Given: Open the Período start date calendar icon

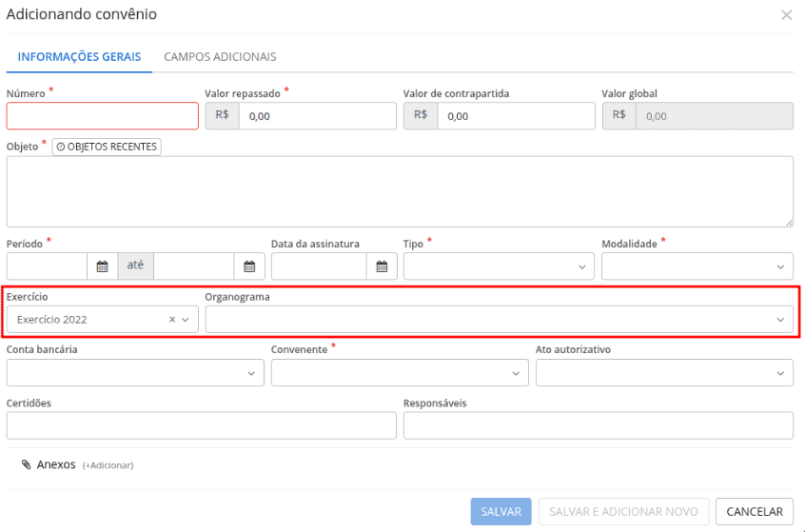Looking at the screenshot, I should (103, 266).
